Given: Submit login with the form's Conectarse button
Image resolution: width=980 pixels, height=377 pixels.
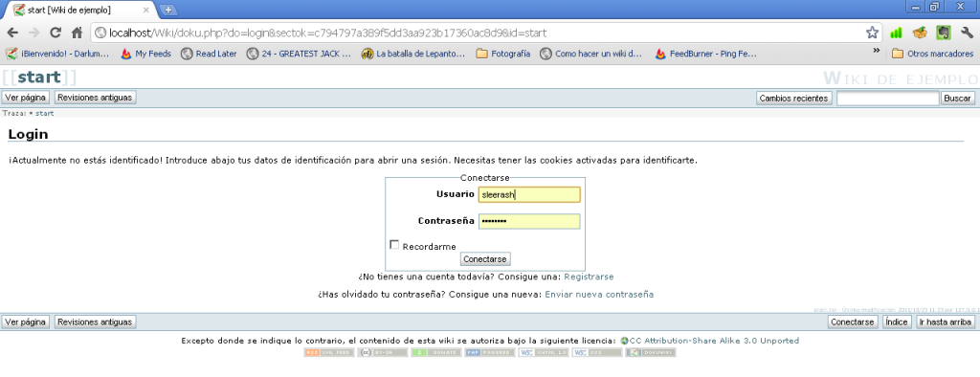Looking at the screenshot, I should coord(485,259).
